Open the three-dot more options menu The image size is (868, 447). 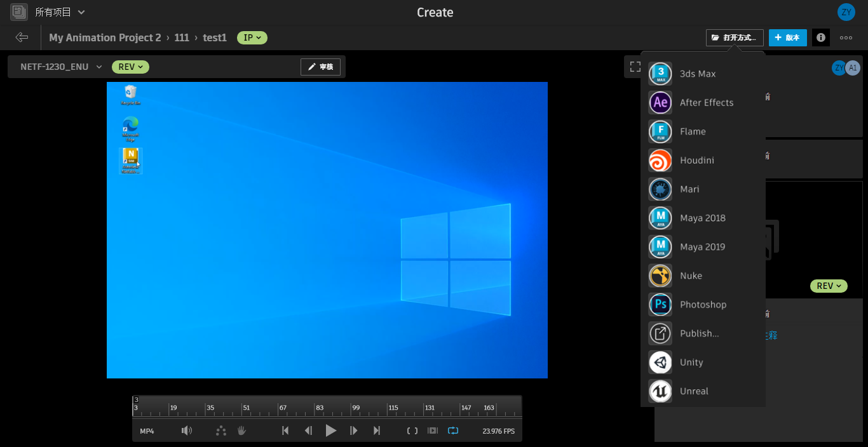point(846,37)
